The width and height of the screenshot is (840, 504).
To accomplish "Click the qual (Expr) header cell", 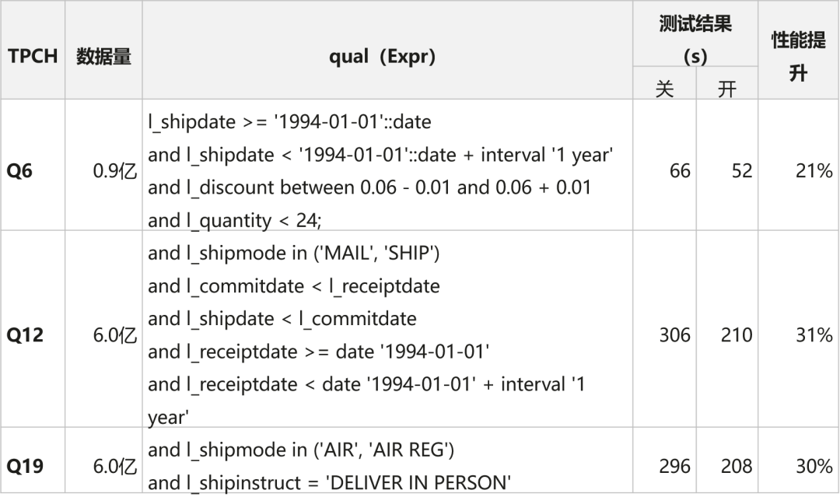I will click(382, 57).
